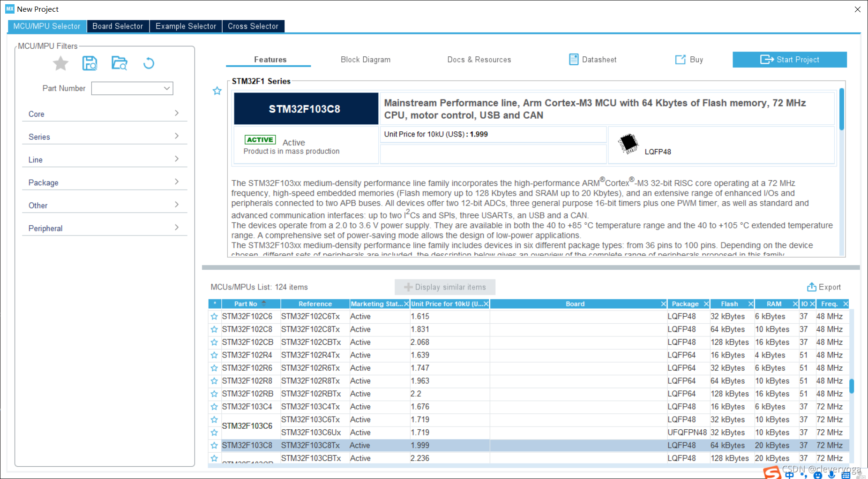Viewport: 868px width, 479px height.
Task: Star the STM32F102R6 row
Action: (214, 368)
